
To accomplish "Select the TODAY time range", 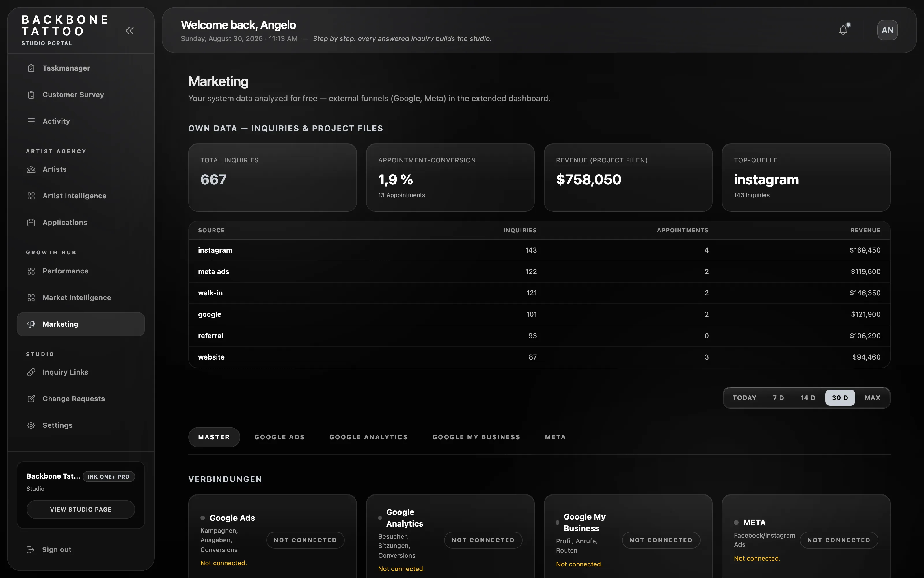I will [745, 398].
